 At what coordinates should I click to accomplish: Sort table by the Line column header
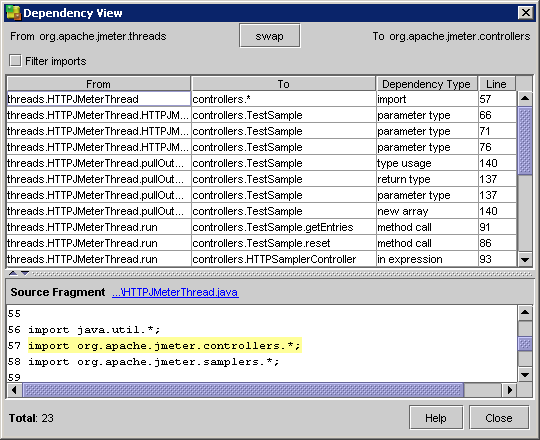point(497,84)
